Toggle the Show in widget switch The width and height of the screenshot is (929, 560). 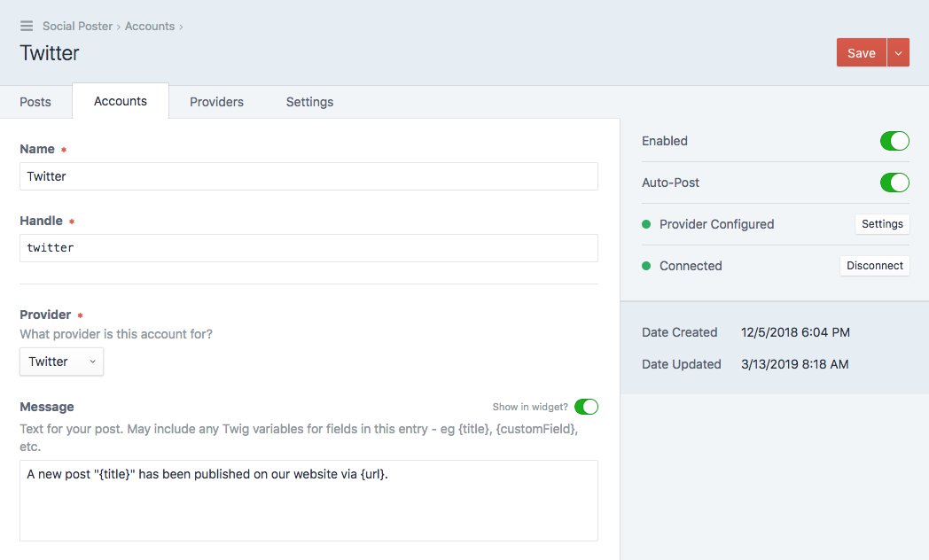pyautogui.click(x=586, y=407)
